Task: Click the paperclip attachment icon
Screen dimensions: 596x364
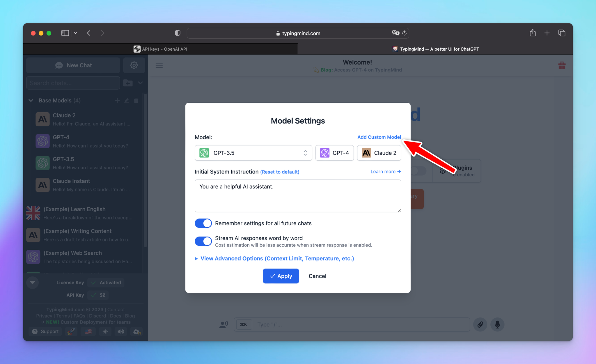Action: click(x=480, y=324)
